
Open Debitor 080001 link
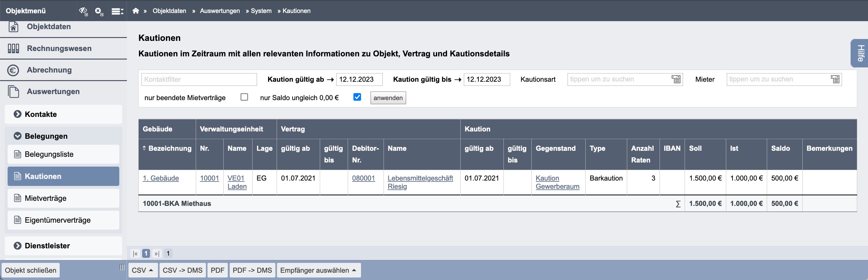pos(364,178)
